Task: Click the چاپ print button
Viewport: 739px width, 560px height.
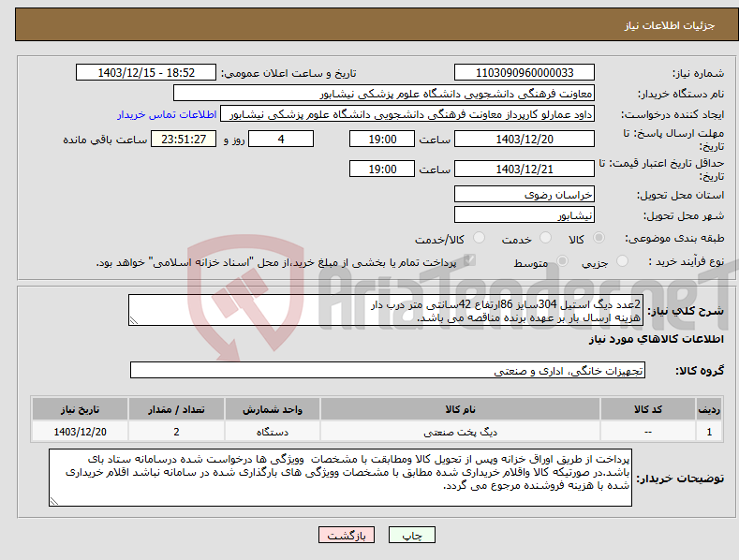Action: [x=411, y=535]
